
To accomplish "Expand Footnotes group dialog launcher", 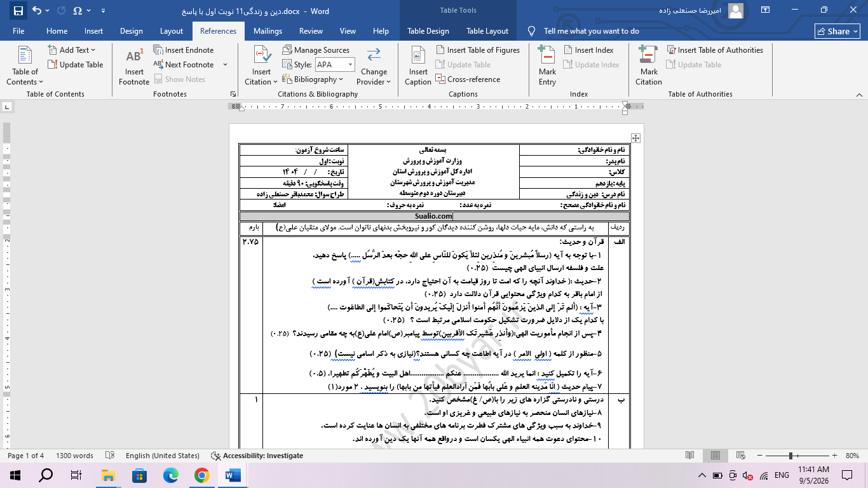I will pos(233,94).
